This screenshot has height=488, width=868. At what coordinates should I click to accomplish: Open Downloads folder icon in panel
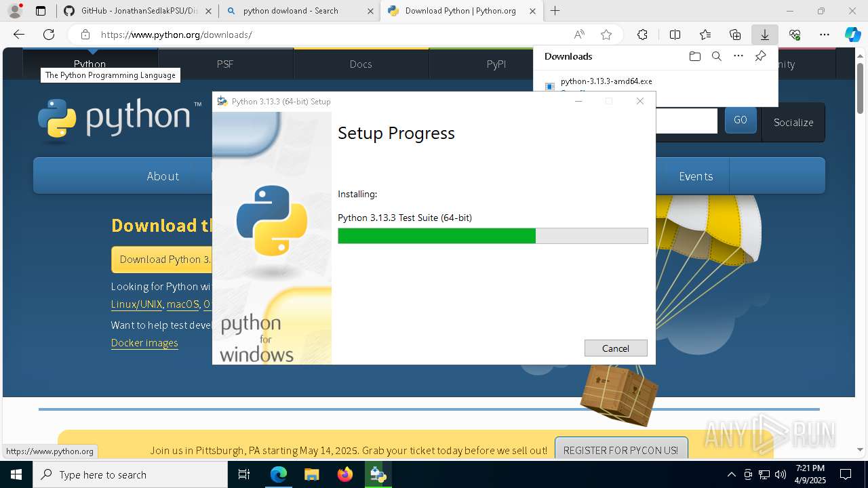click(x=695, y=56)
